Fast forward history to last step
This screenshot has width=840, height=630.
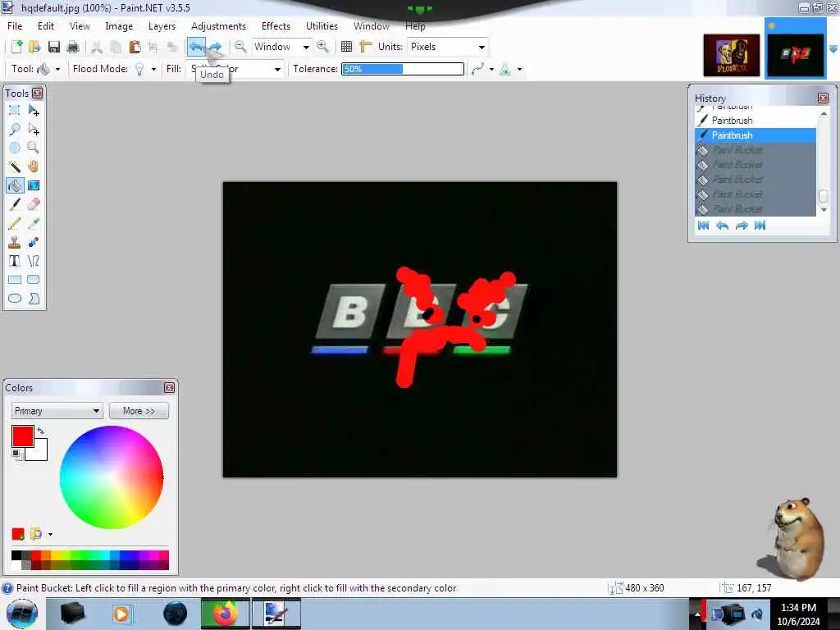[x=760, y=226]
